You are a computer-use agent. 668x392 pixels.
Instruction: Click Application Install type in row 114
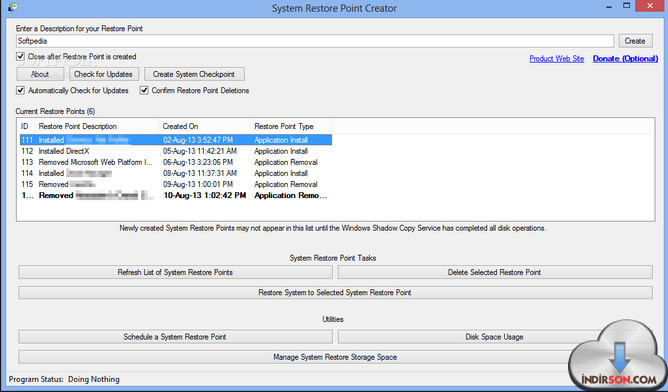(281, 173)
